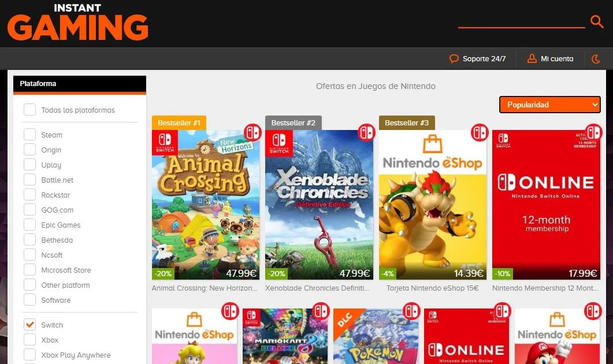Screen dimensions: 613x364
Task: Open the Instant Gaming logo homepage
Action: coord(77,23)
